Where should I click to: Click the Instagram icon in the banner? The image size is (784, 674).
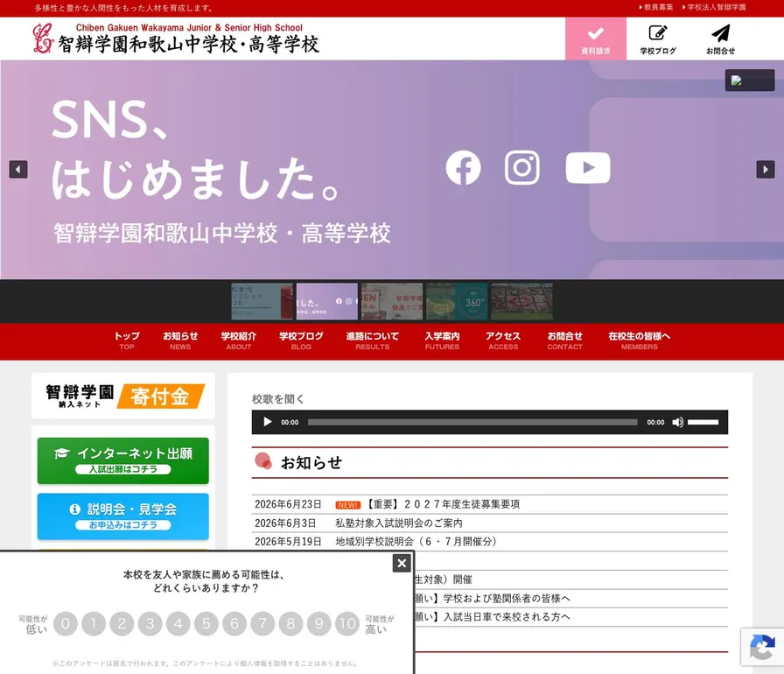[x=522, y=167]
